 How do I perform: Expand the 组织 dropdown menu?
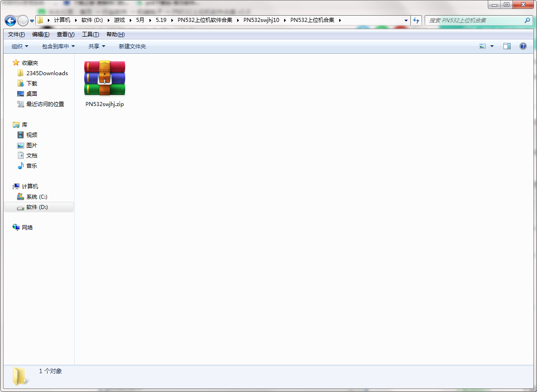pos(20,46)
